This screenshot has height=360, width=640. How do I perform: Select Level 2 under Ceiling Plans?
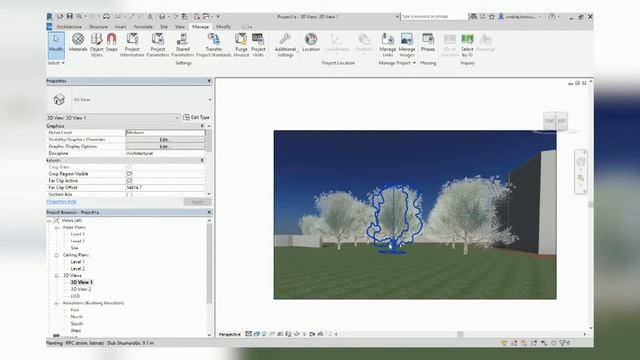pos(78,269)
